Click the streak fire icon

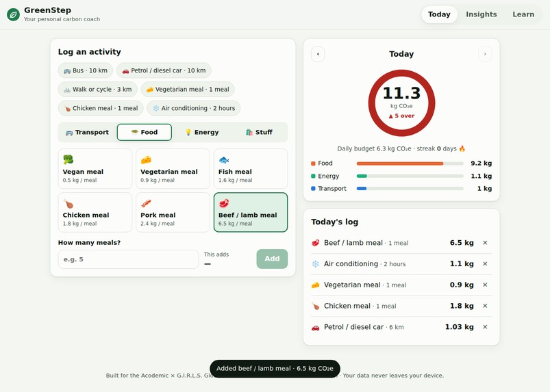(462, 148)
